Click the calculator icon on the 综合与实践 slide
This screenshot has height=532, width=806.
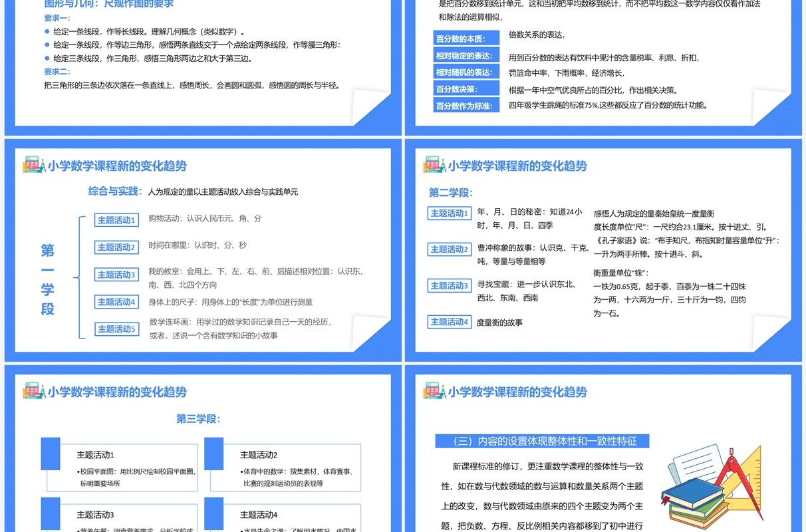pos(34,165)
